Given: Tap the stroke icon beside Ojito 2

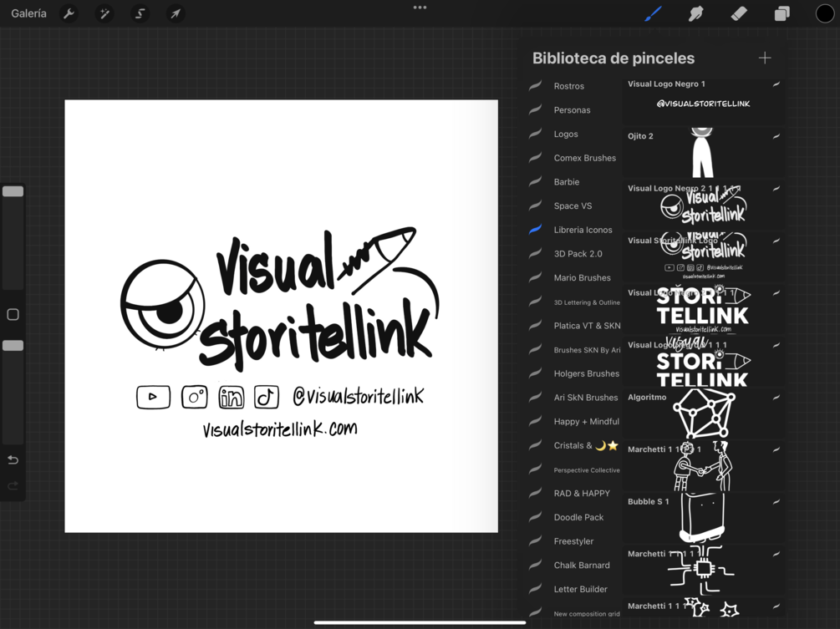Looking at the screenshot, I should [x=776, y=136].
